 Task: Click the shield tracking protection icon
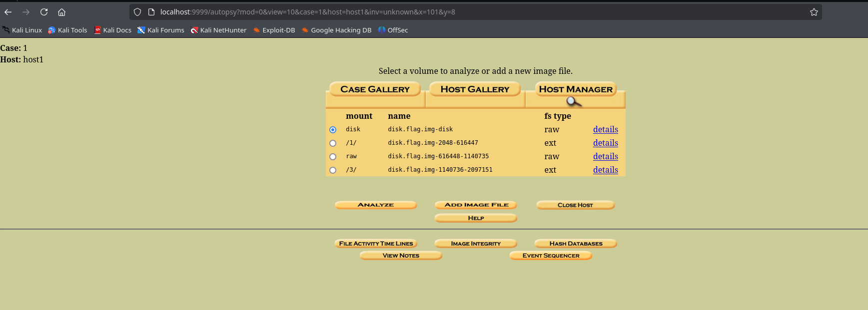137,12
